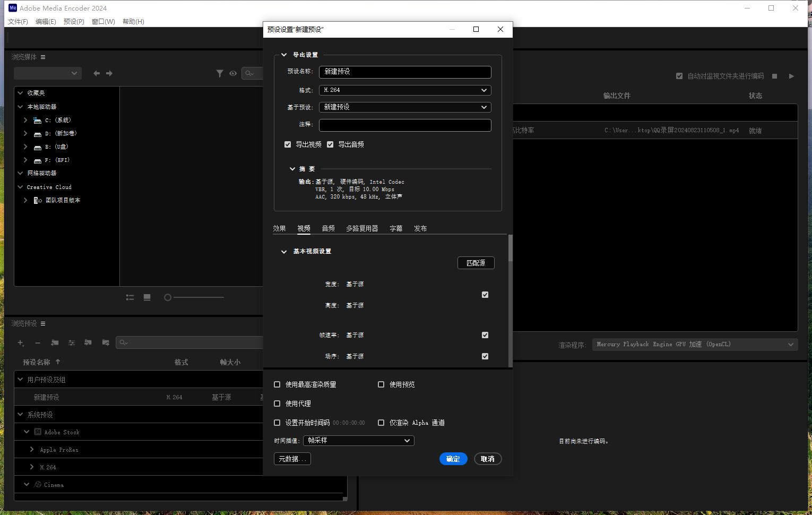
Task: Collapse the 基本视频设置 section
Action: [284, 252]
